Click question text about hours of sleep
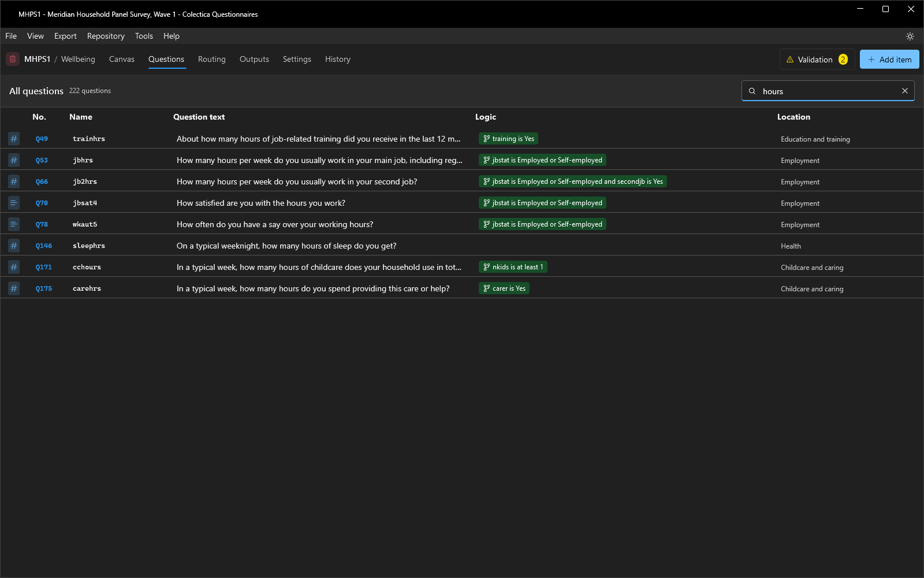Screen dimensions: 924x578 pos(286,246)
